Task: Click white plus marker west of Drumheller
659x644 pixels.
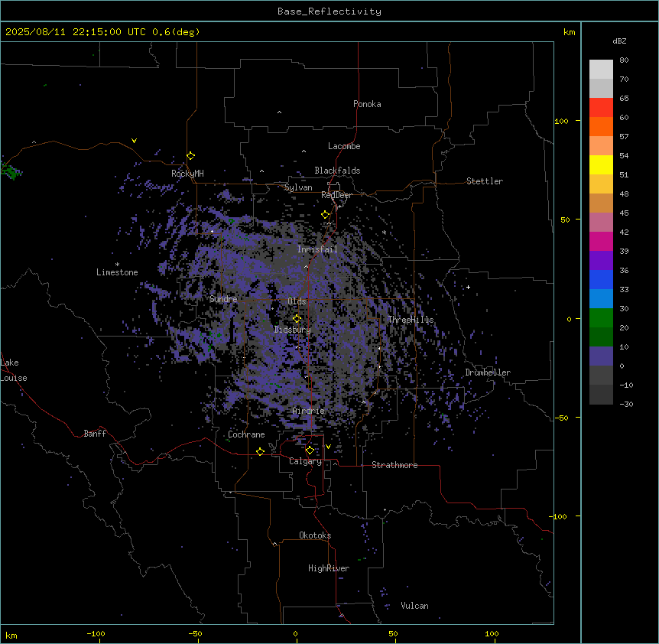Action: click(468, 287)
